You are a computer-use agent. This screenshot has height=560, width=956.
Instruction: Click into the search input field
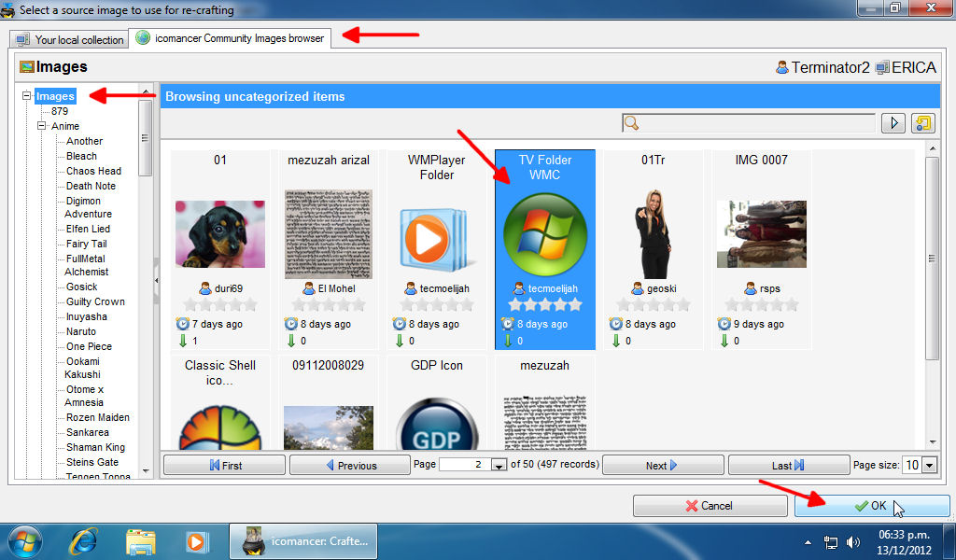749,123
